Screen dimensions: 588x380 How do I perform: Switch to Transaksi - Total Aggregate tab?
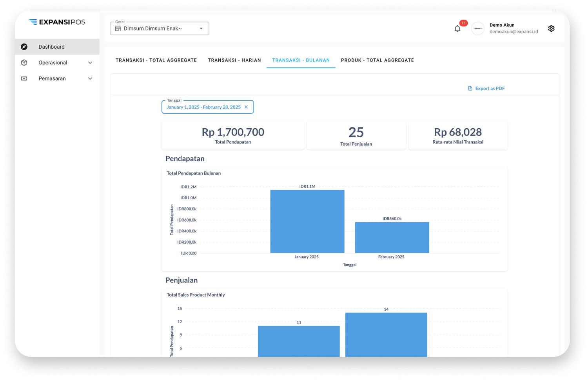156,60
